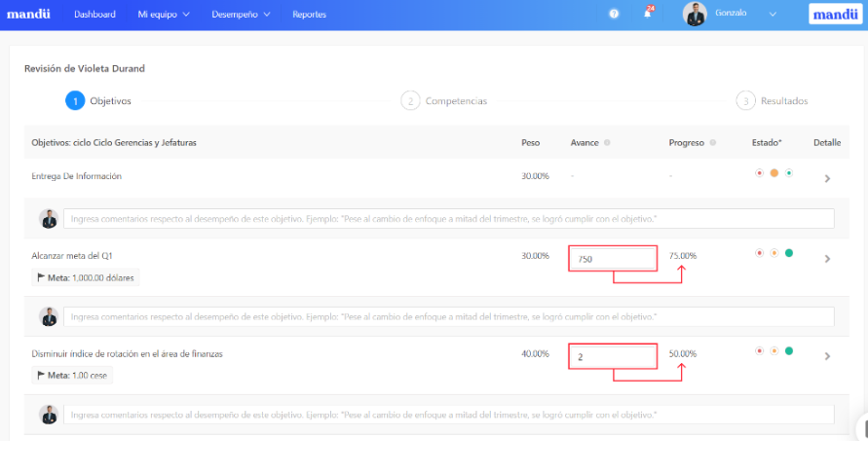868x474 pixels.
Task: Select green status for Entrega De Información
Action: (789, 173)
